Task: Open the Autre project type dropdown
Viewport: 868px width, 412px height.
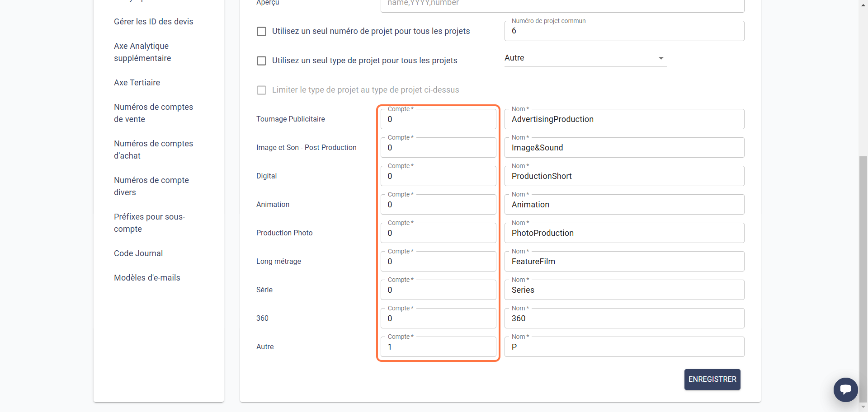Action: tap(585, 58)
